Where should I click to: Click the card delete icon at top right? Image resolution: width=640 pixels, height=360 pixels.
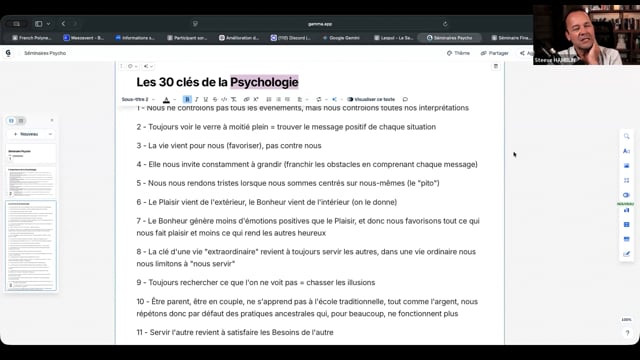[496, 66]
